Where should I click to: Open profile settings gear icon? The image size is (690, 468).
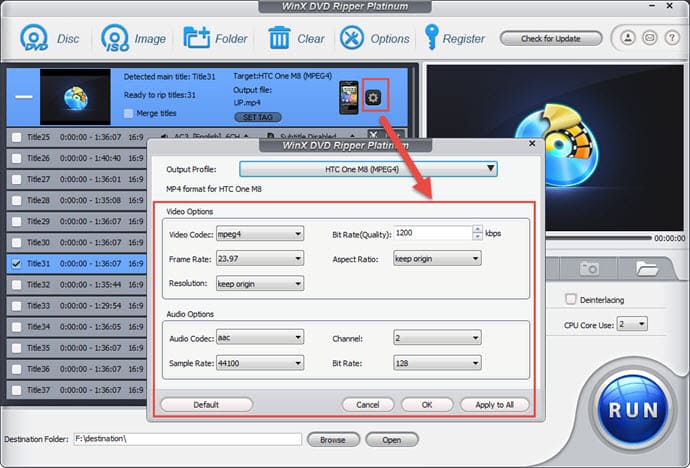pyautogui.click(x=374, y=97)
